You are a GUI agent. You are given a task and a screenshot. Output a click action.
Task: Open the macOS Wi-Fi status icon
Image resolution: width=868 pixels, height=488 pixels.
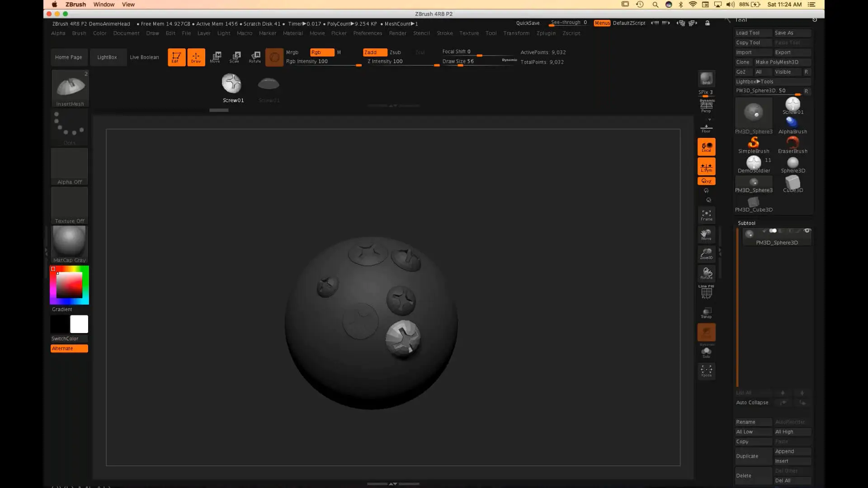[693, 5]
